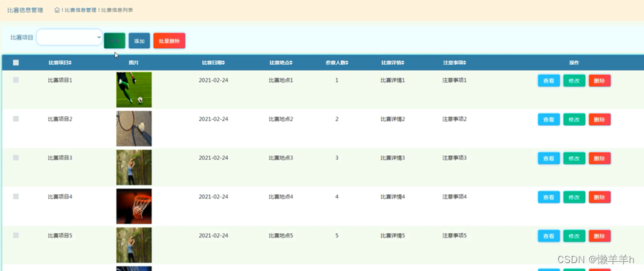The height and width of the screenshot is (271, 644).
Task: Click the 比赛详情2 cell
Action: tap(393, 119)
